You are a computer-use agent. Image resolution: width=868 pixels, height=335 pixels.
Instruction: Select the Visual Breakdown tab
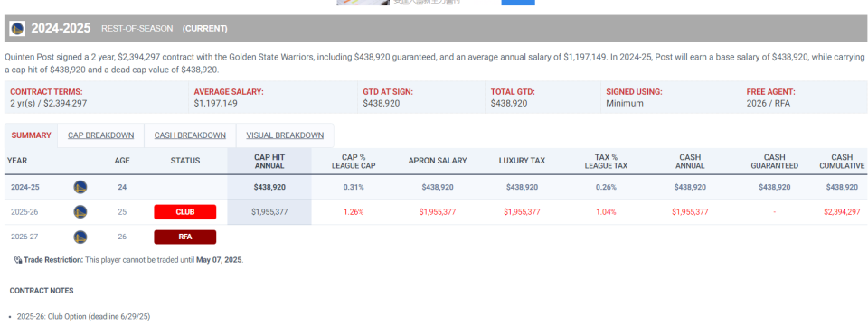tap(285, 135)
